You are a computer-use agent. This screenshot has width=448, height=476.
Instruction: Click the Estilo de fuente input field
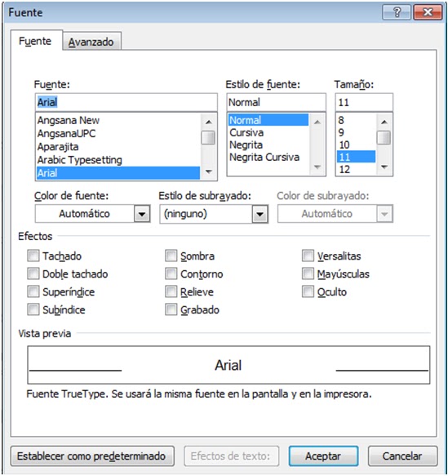coord(277,102)
